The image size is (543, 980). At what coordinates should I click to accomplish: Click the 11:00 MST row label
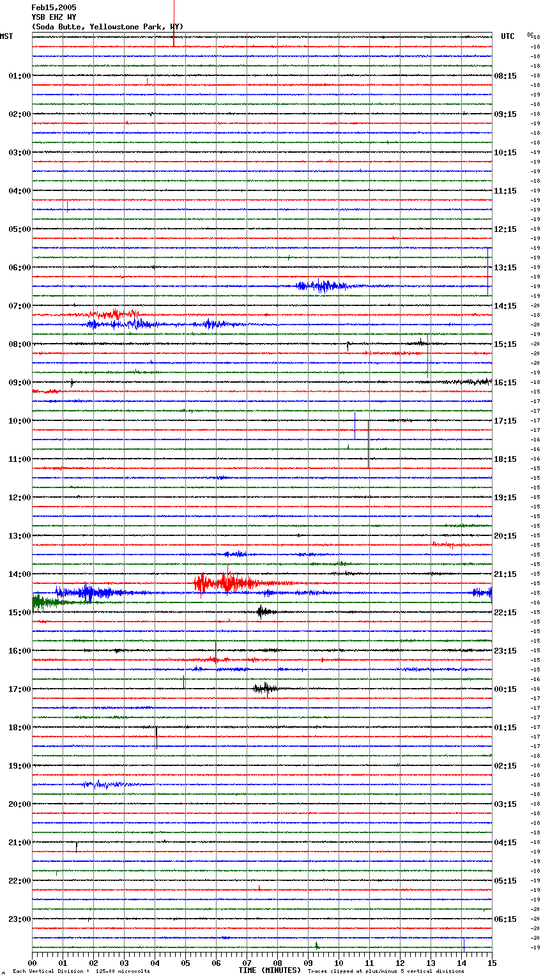pos(20,459)
